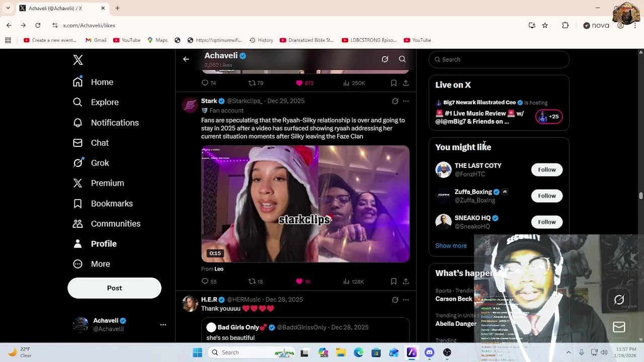Repost Stark post with 18 reposts

click(x=256, y=282)
